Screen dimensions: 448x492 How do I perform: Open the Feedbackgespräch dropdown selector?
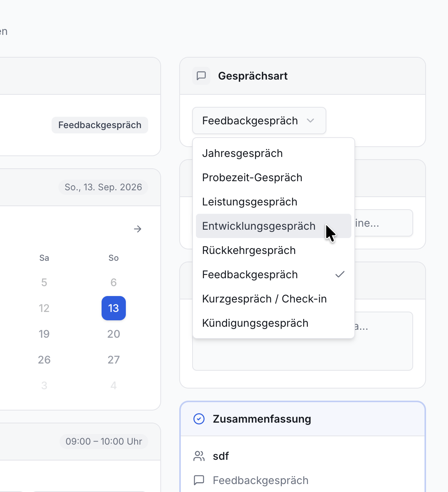[x=259, y=121]
